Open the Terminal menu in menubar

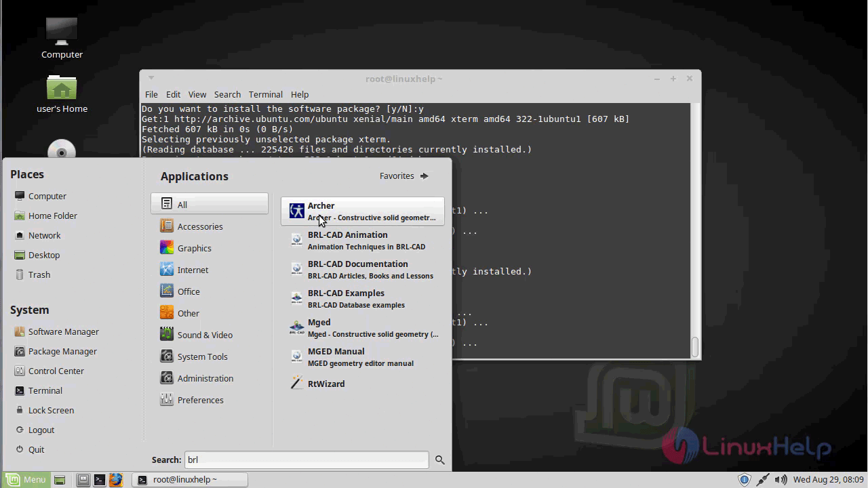click(x=265, y=94)
